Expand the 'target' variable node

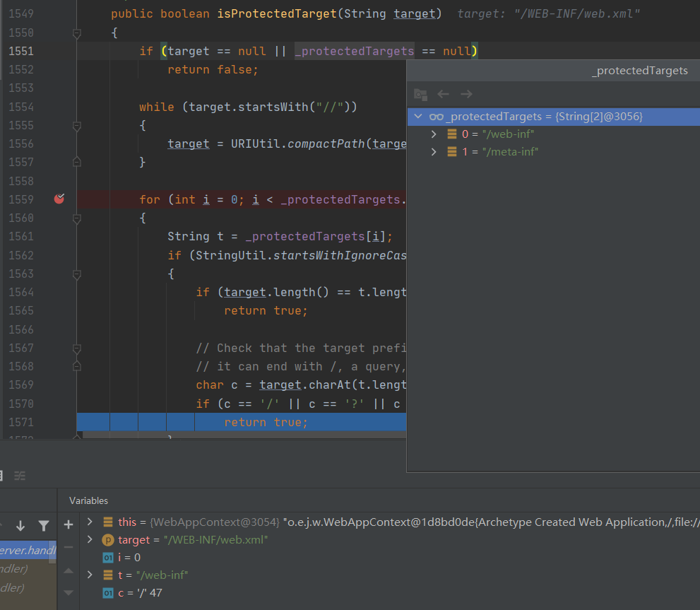pos(90,539)
